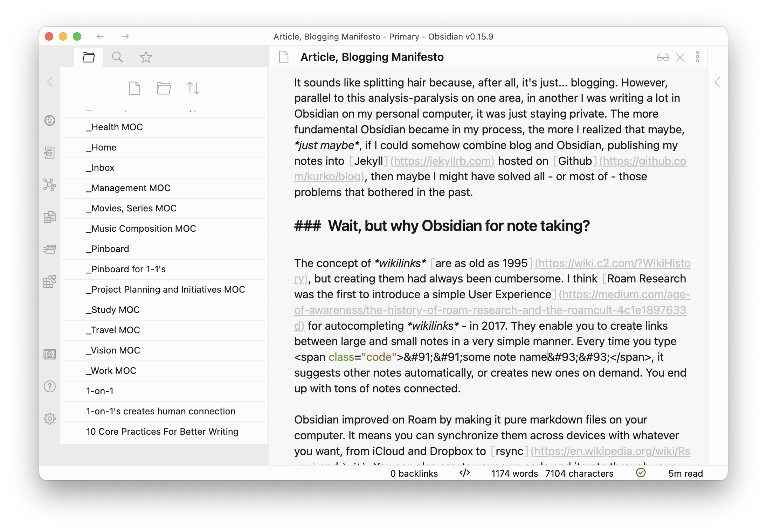
Task: Click the note title Article, Blogging Manifesto
Action: click(372, 57)
